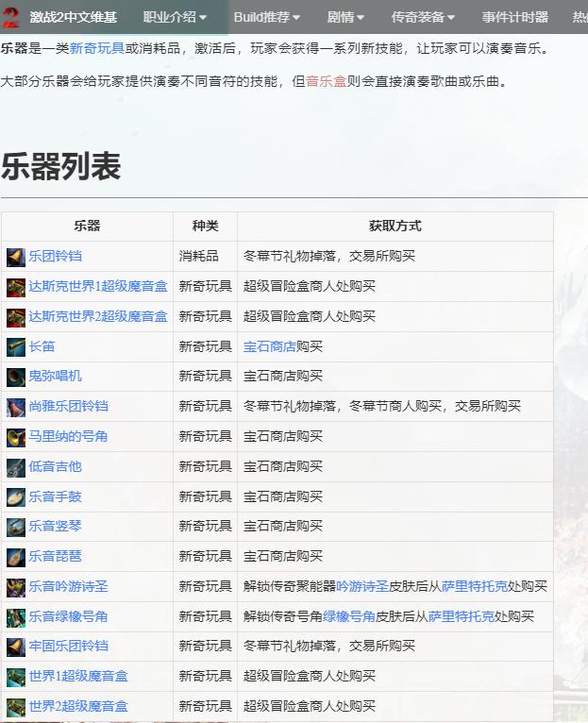Click the 牢固乐团铃铛 bell icon
The width and height of the screenshot is (588, 723).
click(16, 647)
